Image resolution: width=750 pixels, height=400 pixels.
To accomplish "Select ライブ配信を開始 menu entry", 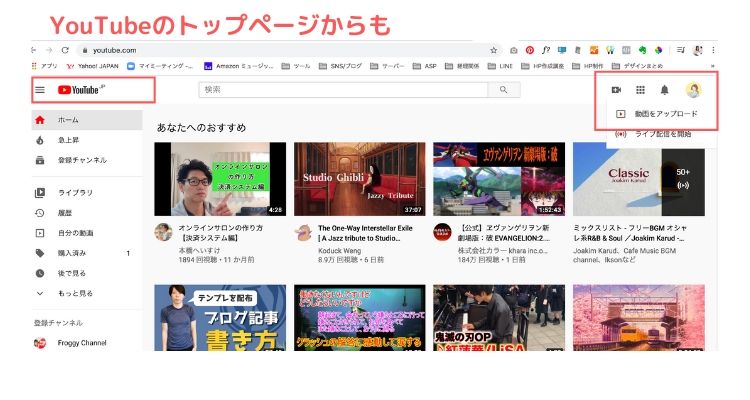I will (662, 134).
